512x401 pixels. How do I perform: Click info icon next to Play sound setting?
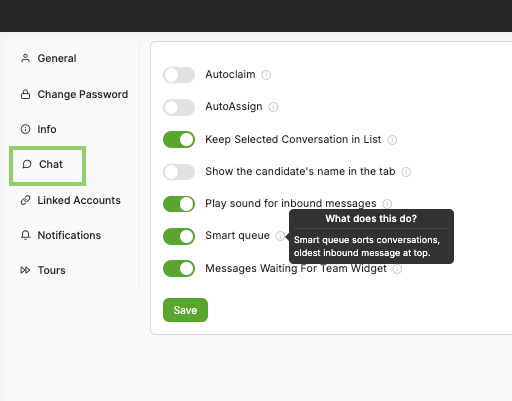coord(387,203)
